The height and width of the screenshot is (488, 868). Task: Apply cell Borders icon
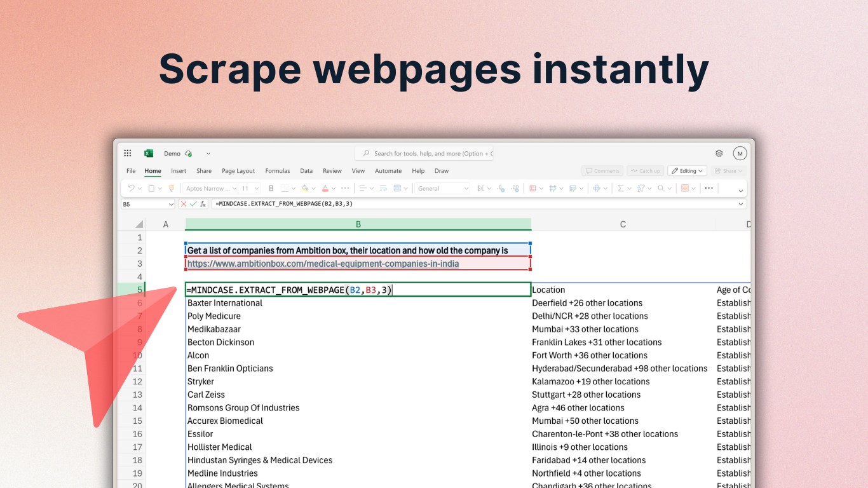click(x=285, y=188)
